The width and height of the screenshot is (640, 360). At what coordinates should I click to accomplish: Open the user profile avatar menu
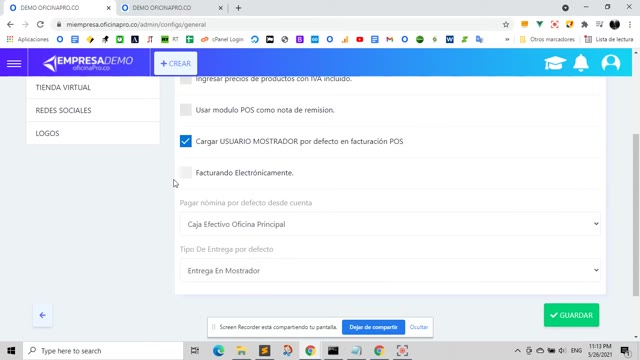[611, 63]
